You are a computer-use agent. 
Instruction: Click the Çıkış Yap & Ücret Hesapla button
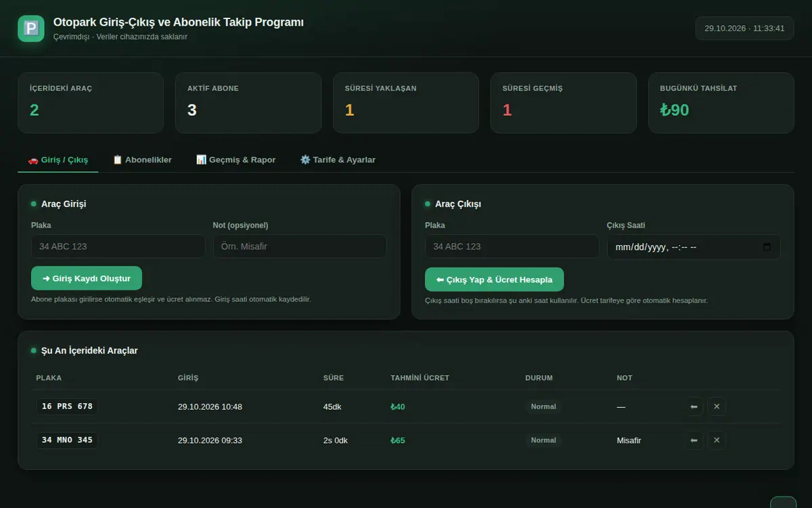(x=495, y=280)
